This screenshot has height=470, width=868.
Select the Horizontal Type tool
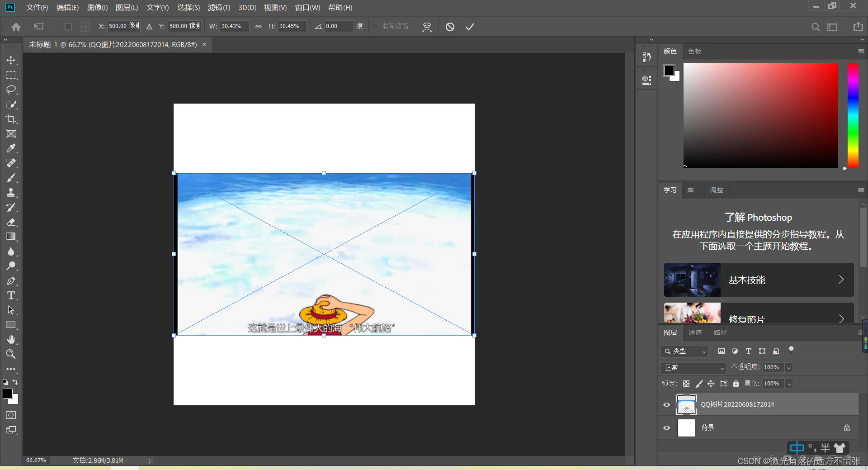(11, 295)
